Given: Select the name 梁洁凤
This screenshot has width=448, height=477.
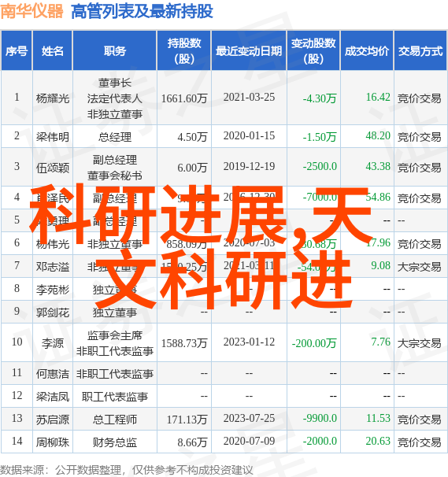Looking at the screenshot, I should click(53, 397).
